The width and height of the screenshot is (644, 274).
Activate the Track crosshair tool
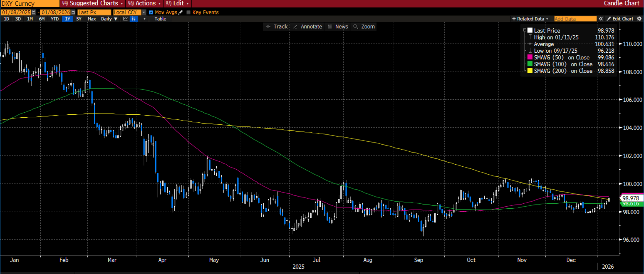277,26
